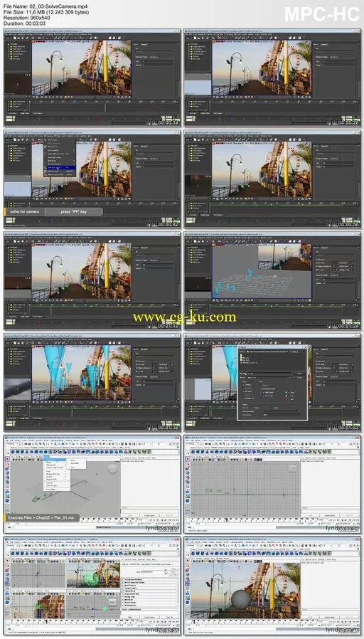
Task: Open the export dialog frame stamped 00:01:53
Action: [272, 383]
